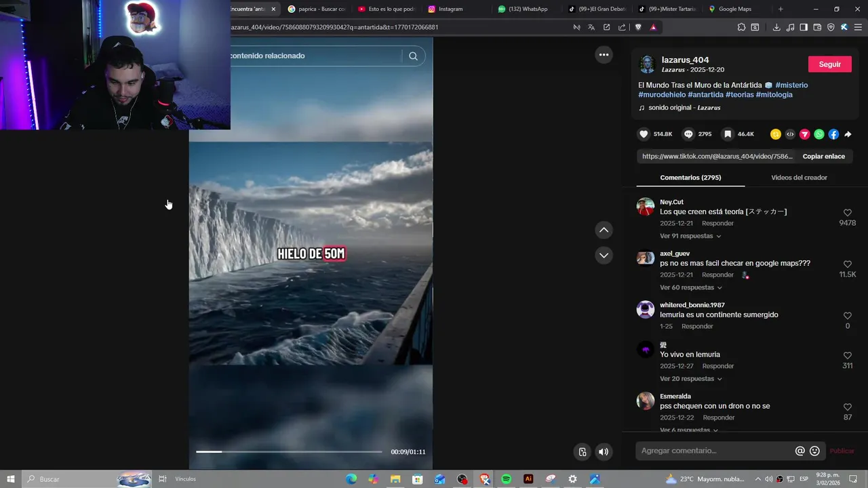The image size is (868, 488).
Task: Expand 'Ver 60 respuestas' replies
Action: [690, 287]
